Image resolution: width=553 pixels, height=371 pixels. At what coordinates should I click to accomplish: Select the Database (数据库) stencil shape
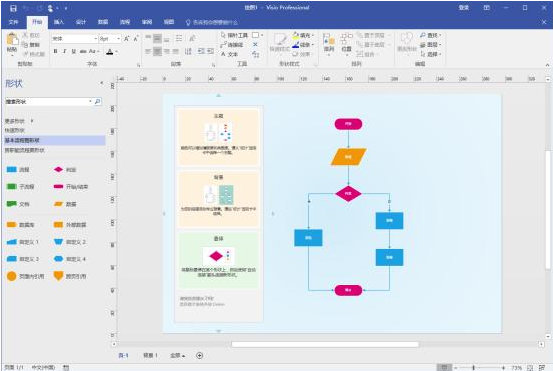pos(20,225)
